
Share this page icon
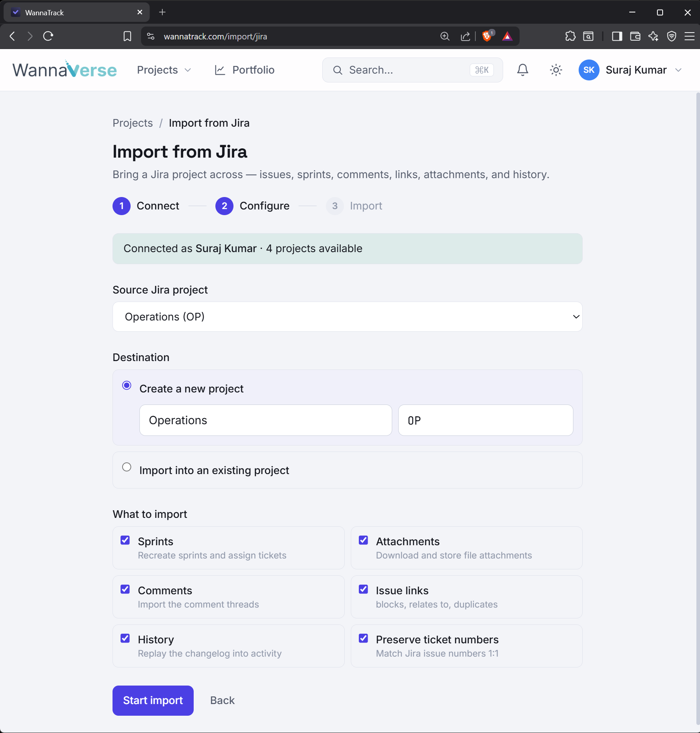pyautogui.click(x=465, y=36)
